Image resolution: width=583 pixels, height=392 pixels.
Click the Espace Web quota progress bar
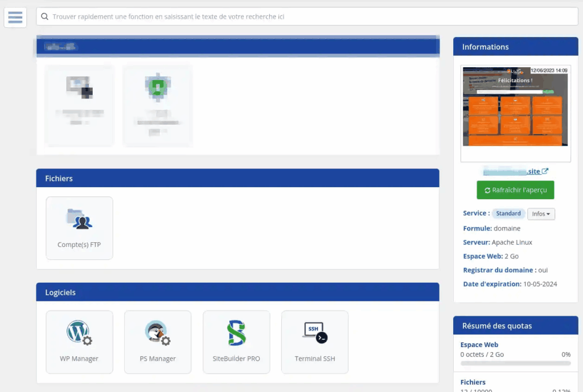(x=515, y=364)
